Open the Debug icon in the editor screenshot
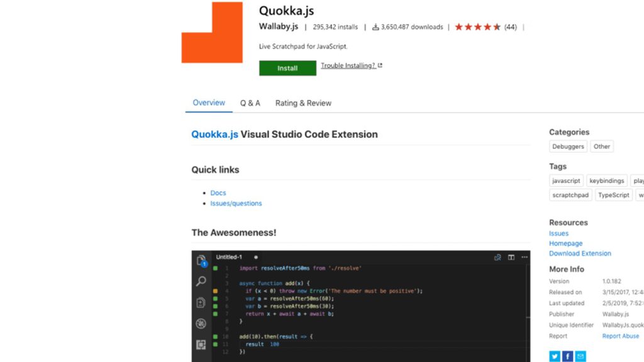This screenshot has width=644, height=362. (201, 324)
